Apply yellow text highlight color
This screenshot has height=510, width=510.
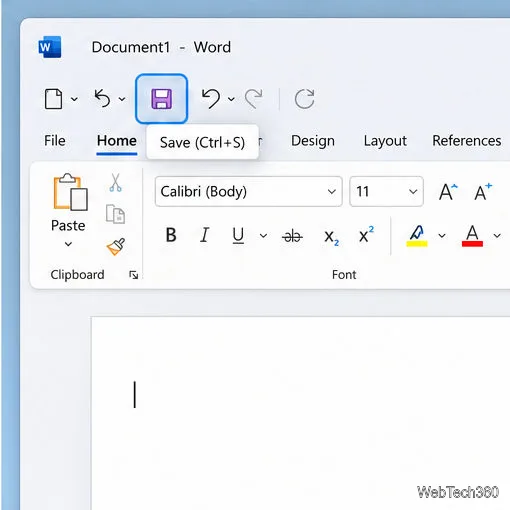[x=417, y=236]
